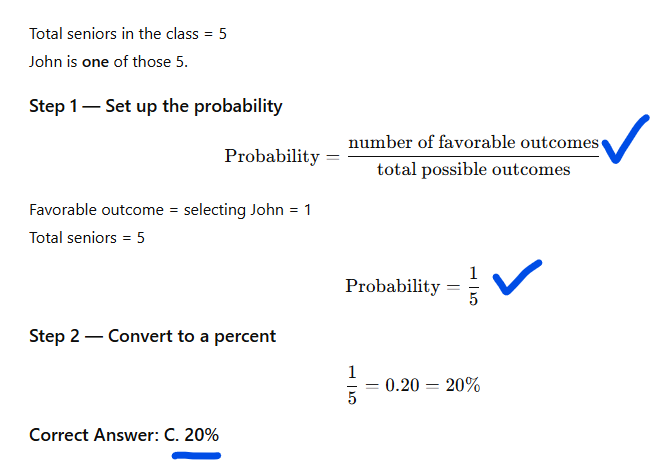Click 20% at the end of the equation

point(462,385)
